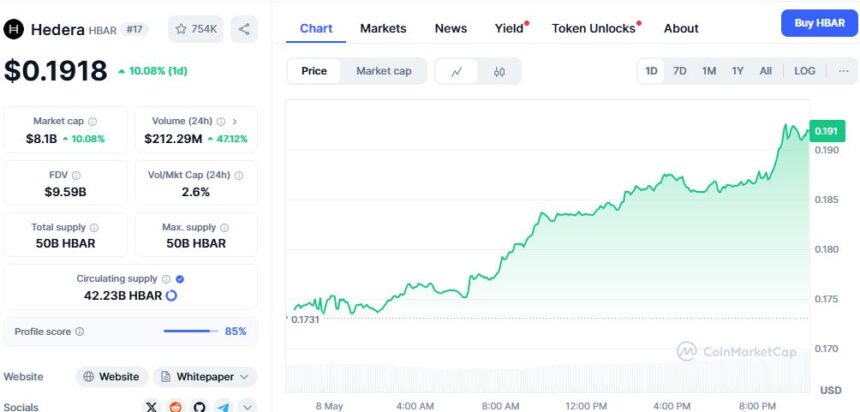Viewport: 860px width, 412px height.
Task: Set chart range to 1D
Action: (651, 71)
